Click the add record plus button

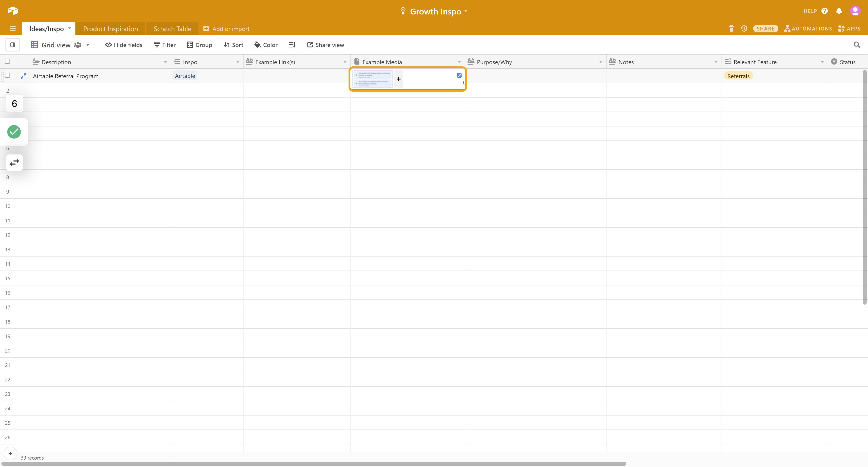pyautogui.click(x=10, y=453)
